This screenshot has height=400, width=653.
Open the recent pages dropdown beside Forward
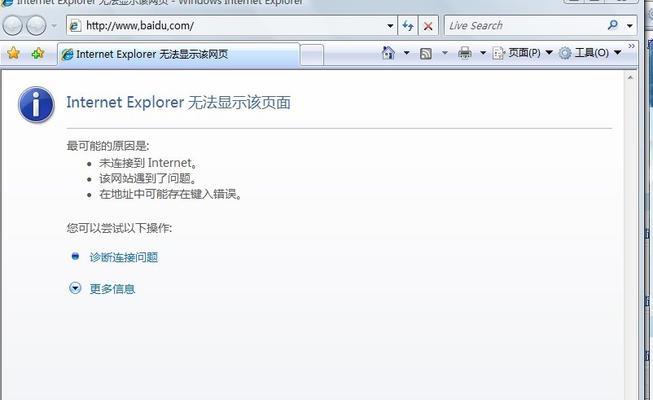[x=54, y=26]
